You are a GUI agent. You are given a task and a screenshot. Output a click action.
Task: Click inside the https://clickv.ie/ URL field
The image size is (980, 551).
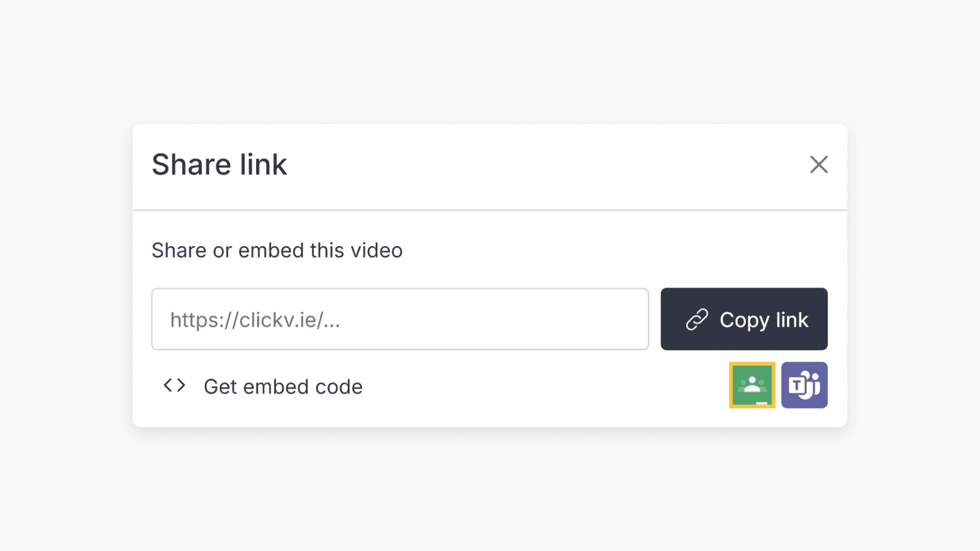click(x=400, y=319)
